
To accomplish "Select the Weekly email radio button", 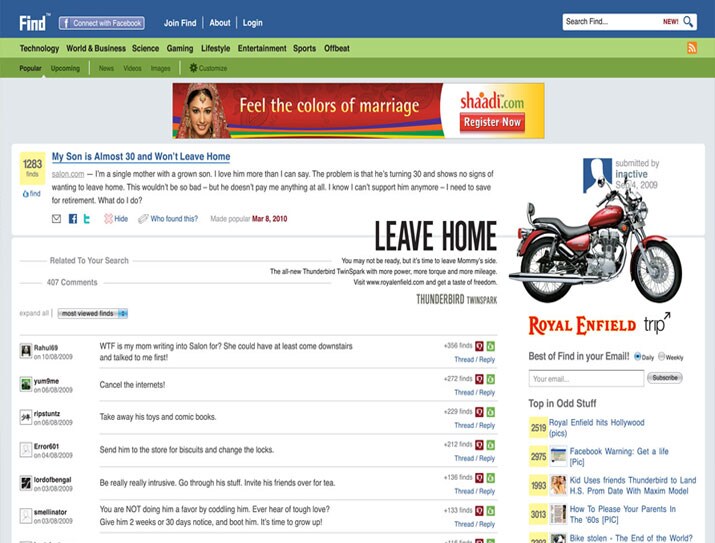I will [x=661, y=357].
